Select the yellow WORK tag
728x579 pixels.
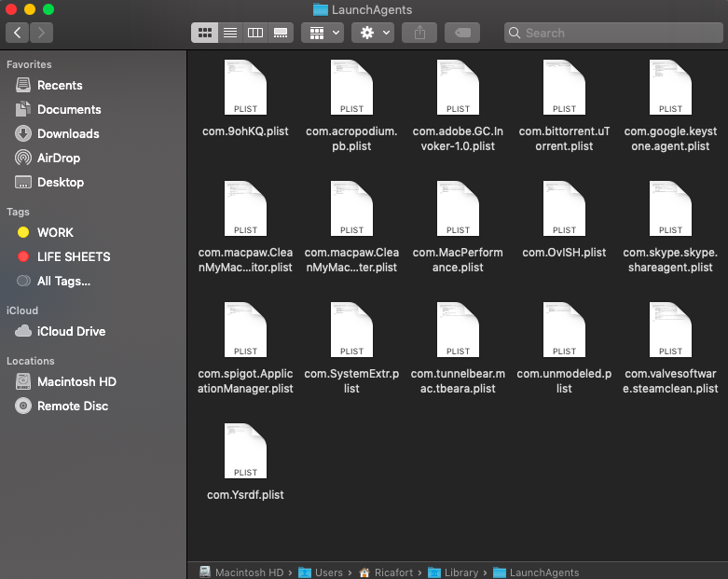(55, 232)
